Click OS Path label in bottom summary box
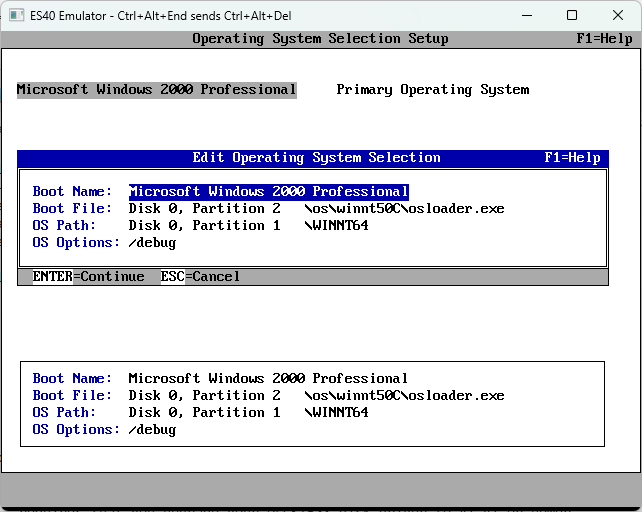642x512 pixels. [x=64, y=412]
